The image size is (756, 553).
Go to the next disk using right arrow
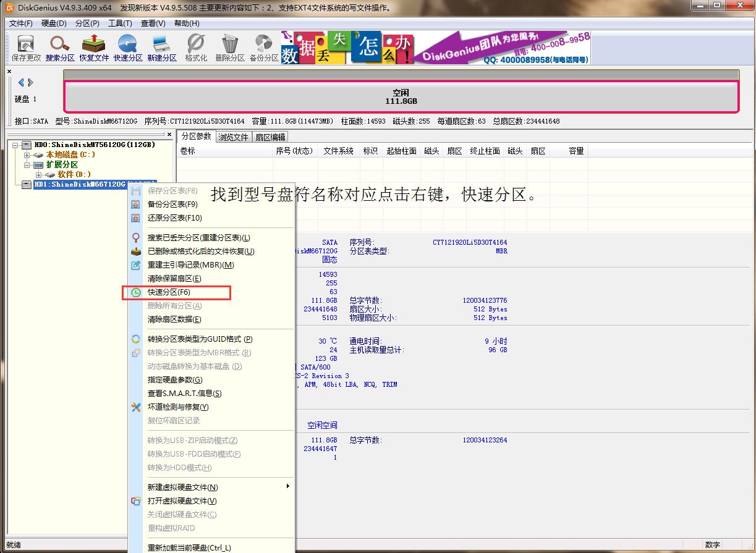(30, 82)
